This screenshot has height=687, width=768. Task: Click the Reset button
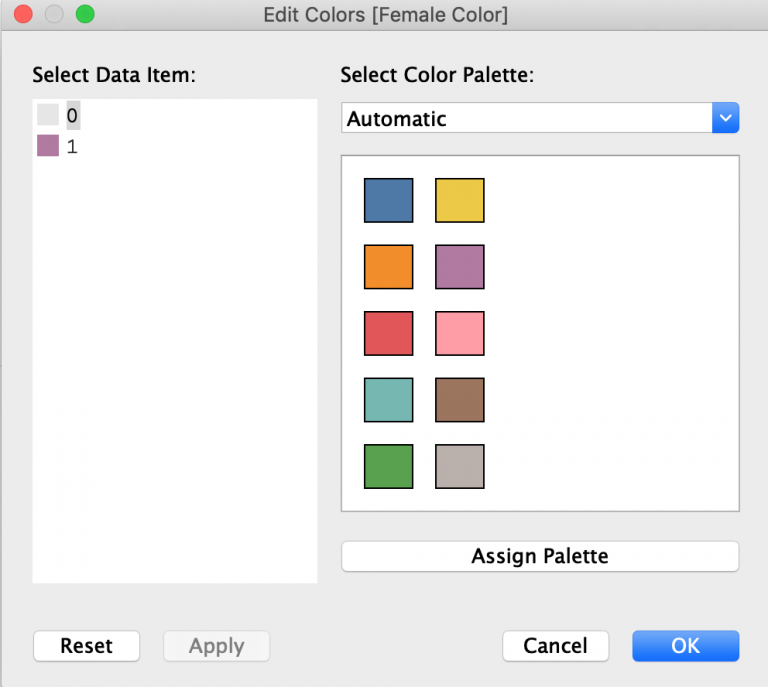point(86,646)
